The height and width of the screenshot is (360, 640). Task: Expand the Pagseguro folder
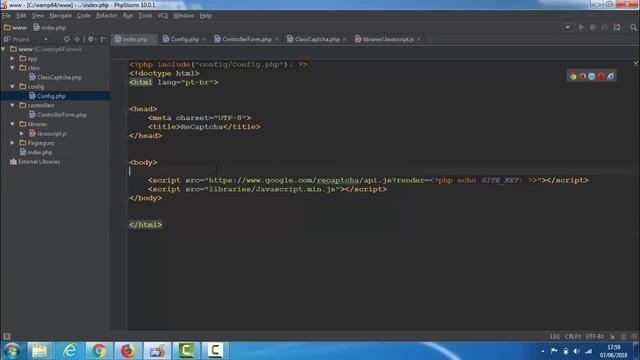pos(13,143)
